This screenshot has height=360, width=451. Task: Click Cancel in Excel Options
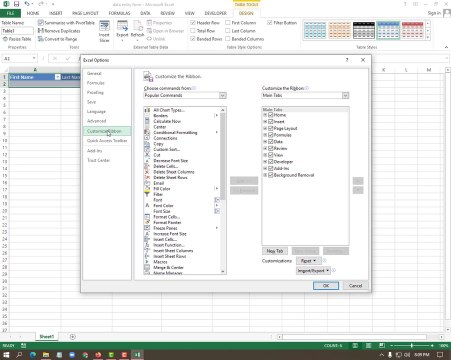[355, 286]
